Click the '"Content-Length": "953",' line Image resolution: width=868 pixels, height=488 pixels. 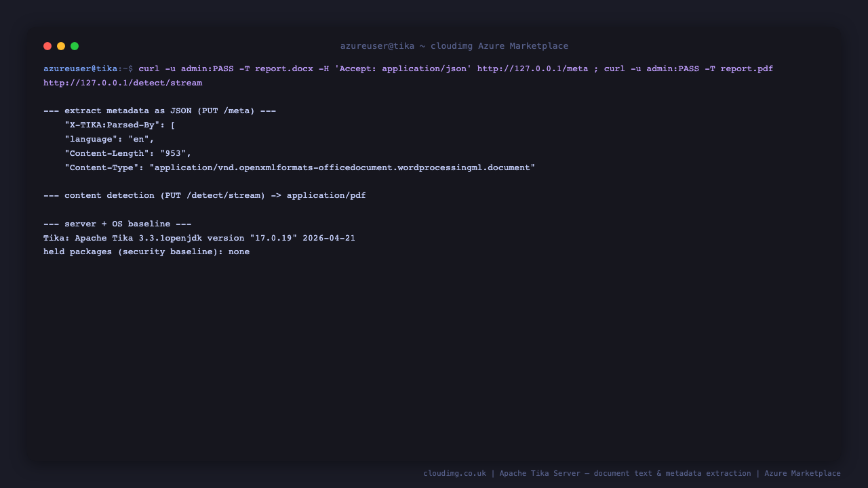[128, 153]
